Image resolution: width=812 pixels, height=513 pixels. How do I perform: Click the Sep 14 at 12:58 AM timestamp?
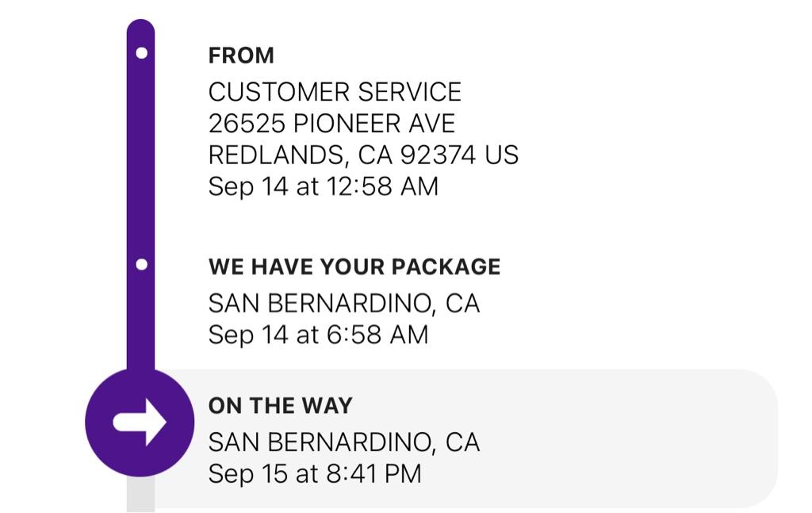pyautogui.click(x=323, y=186)
